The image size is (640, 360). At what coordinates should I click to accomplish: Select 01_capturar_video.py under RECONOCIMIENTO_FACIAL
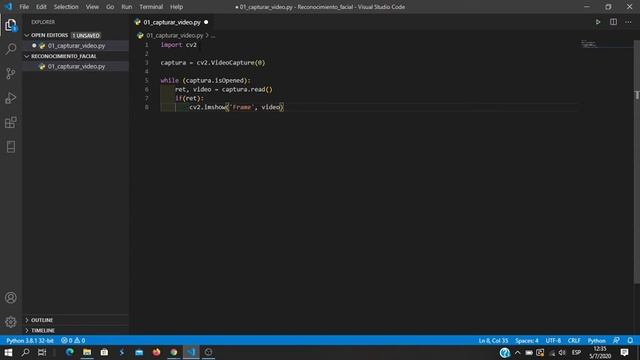coord(76,66)
